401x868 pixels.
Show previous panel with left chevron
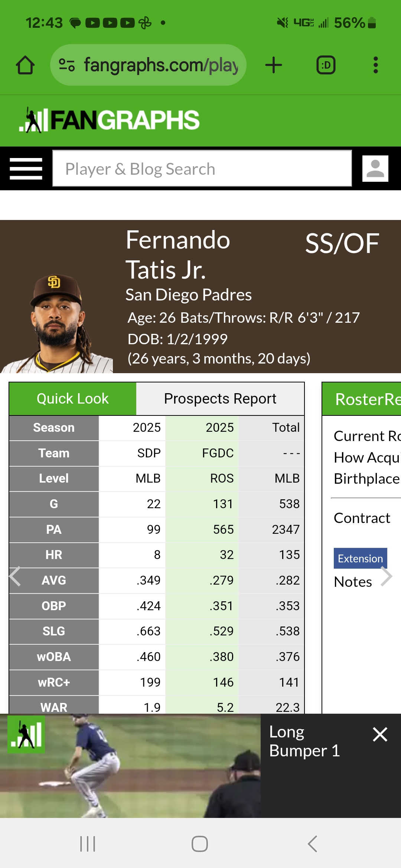tap(15, 576)
